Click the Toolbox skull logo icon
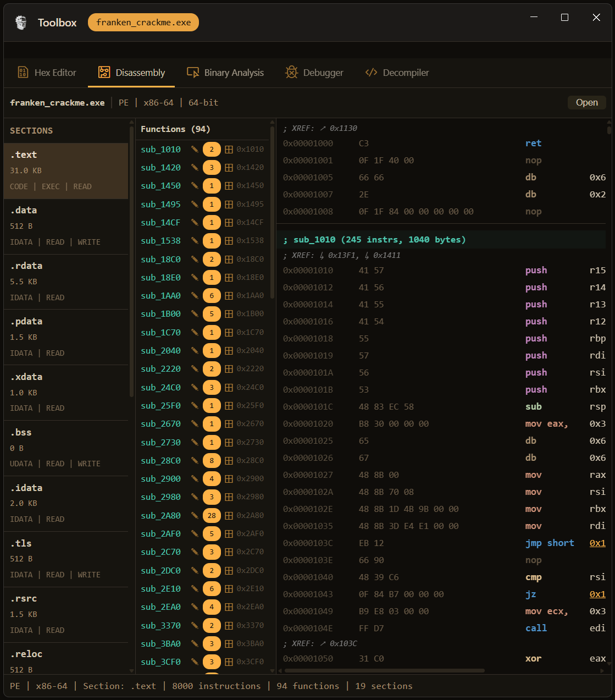Image resolution: width=615 pixels, height=700 pixels. coord(21,23)
